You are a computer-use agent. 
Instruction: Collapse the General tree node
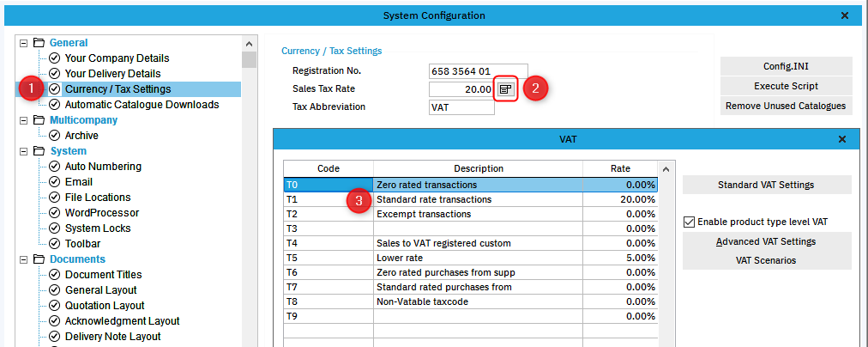coord(23,43)
